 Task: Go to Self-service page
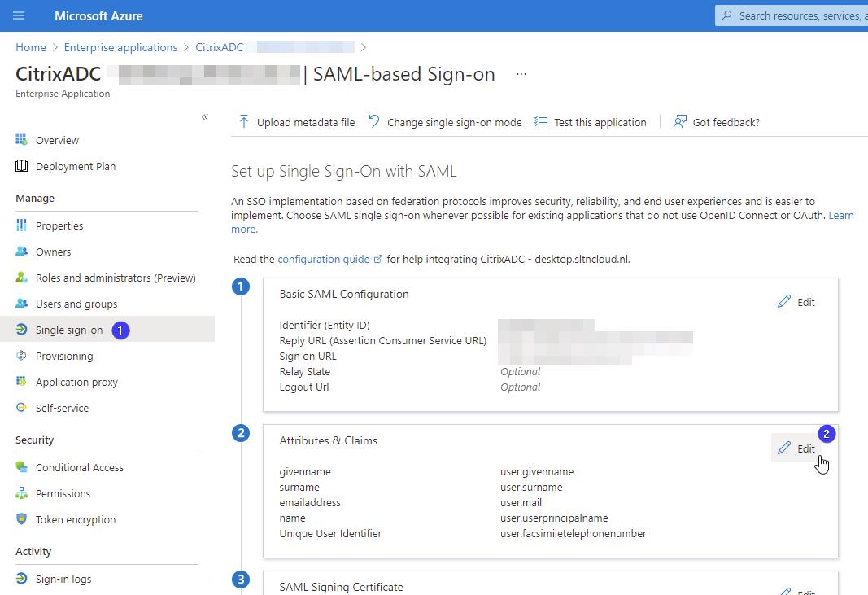[x=62, y=408]
